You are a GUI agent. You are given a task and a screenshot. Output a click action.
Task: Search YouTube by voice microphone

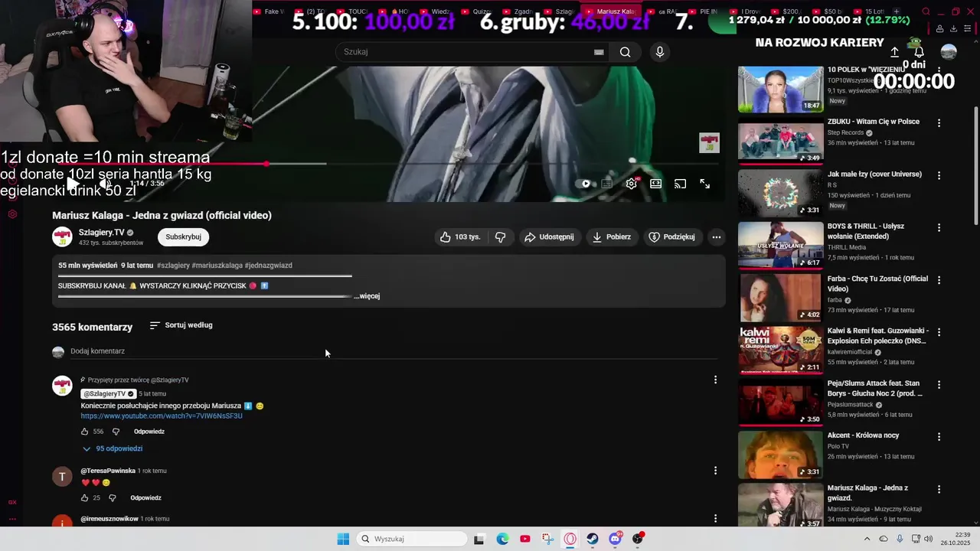point(660,52)
